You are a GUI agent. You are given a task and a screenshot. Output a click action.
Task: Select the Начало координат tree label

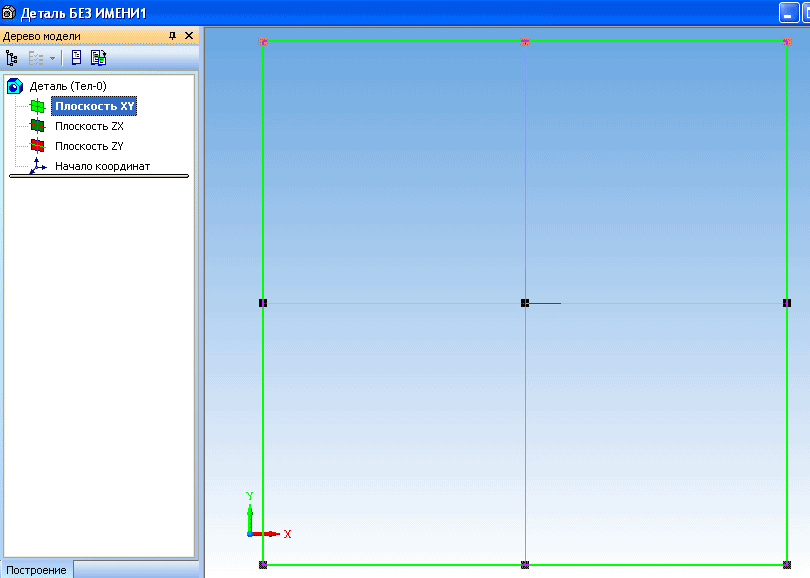pos(102,166)
